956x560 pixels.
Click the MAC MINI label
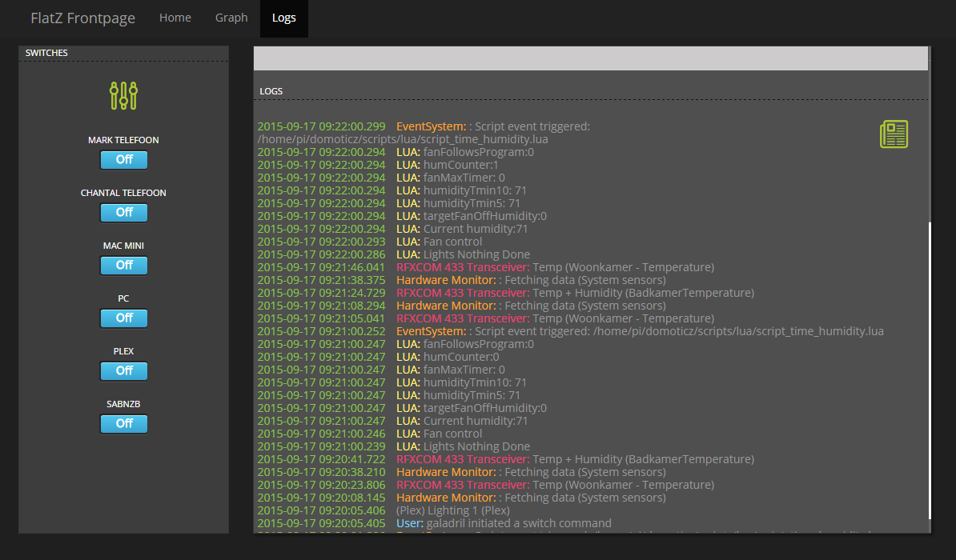tap(123, 246)
